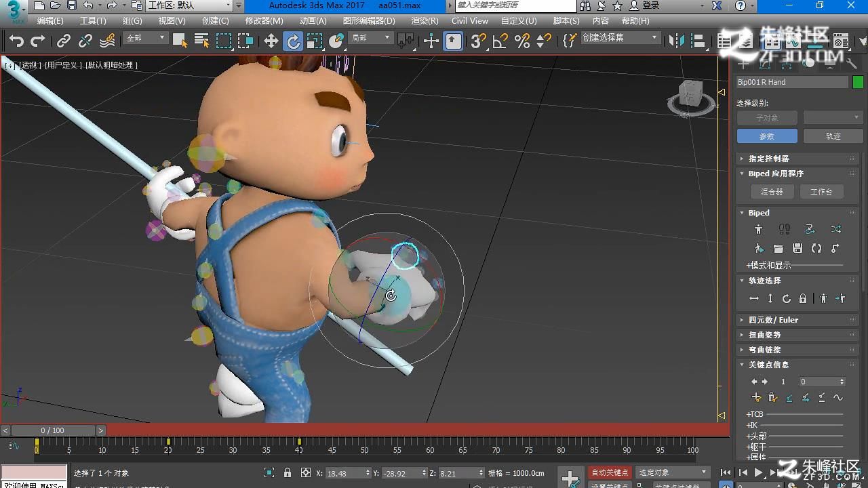Collapse the Biped 应用程序 rollout

(x=796, y=174)
